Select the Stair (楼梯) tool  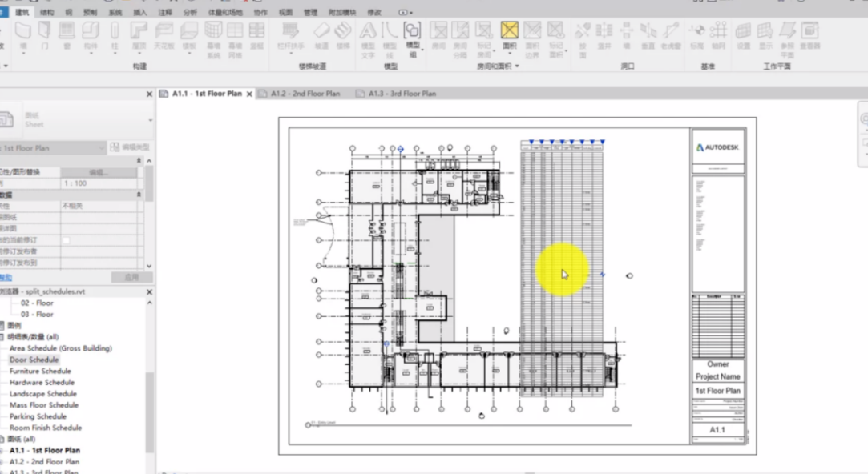[343, 36]
